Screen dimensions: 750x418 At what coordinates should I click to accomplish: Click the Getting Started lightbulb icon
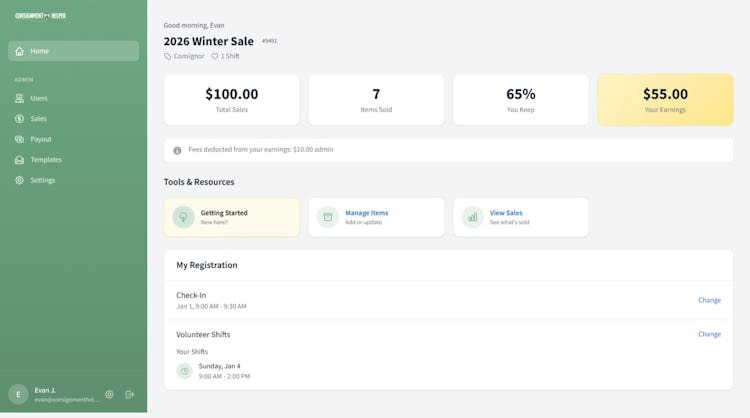183,217
